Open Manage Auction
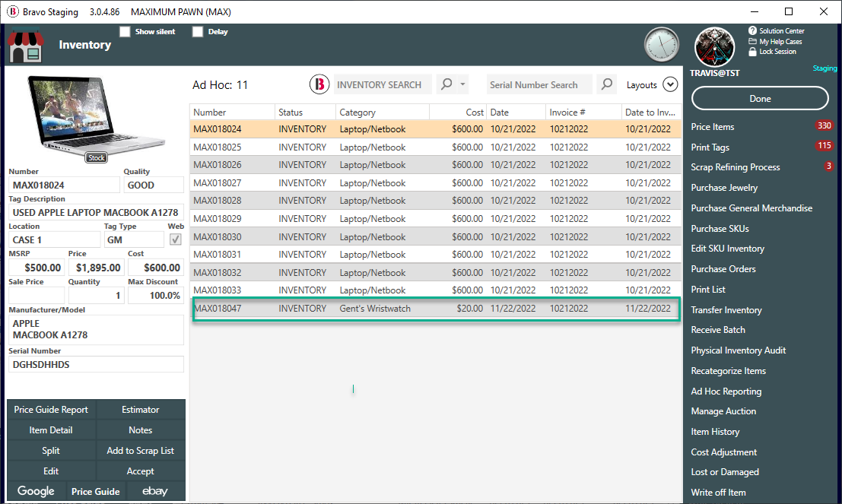Viewport: 842px width, 504px height. 723,411
